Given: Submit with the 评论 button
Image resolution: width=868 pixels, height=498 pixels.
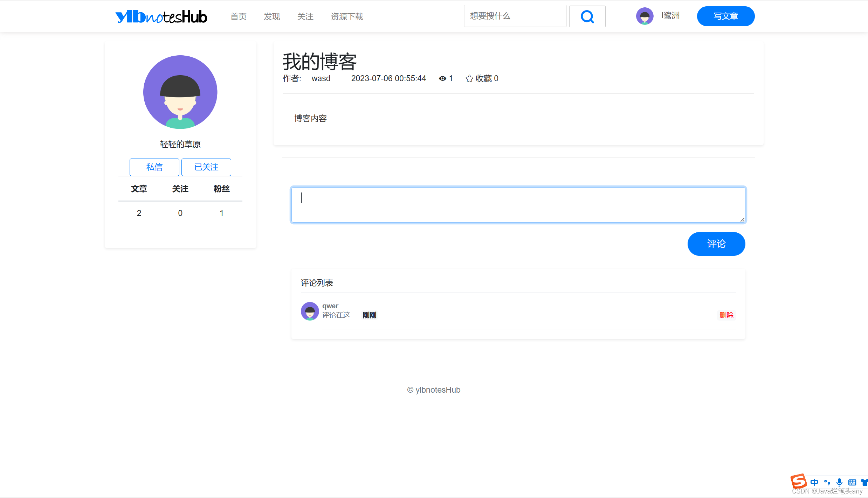Looking at the screenshot, I should tap(716, 244).
